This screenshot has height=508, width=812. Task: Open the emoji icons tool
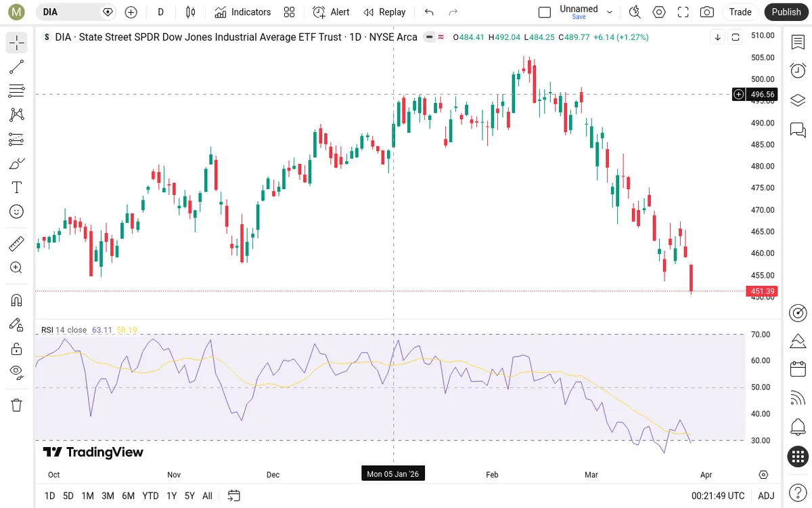[x=17, y=211]
